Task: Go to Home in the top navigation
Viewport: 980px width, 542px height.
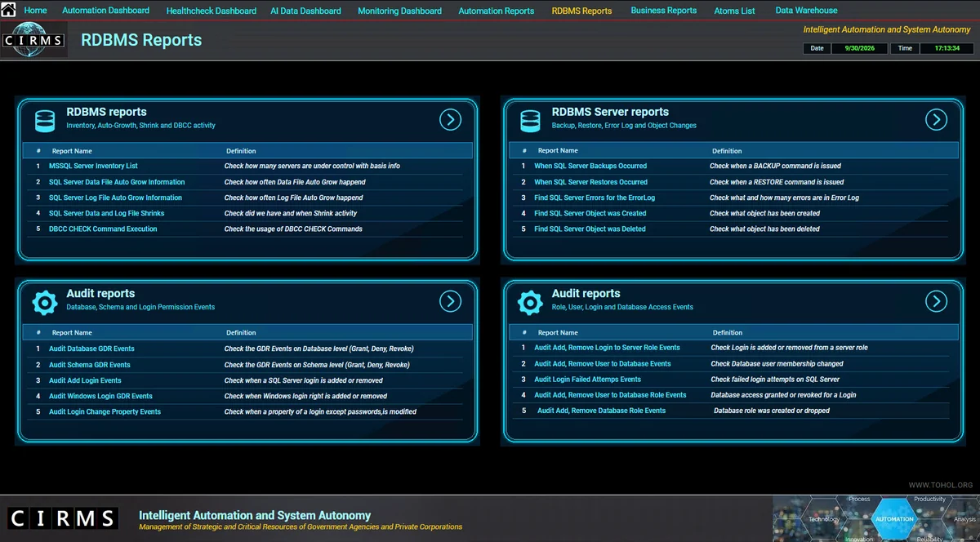Action: 36,11
